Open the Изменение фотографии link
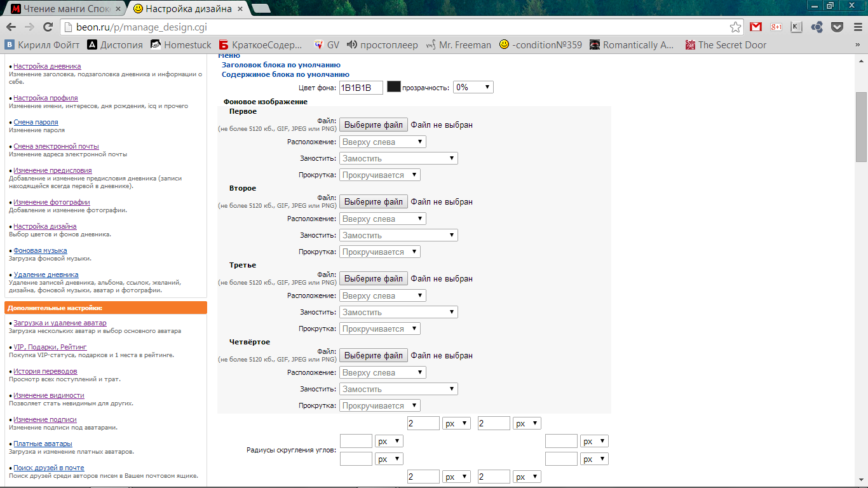868x488 pixels. [51, 202]
